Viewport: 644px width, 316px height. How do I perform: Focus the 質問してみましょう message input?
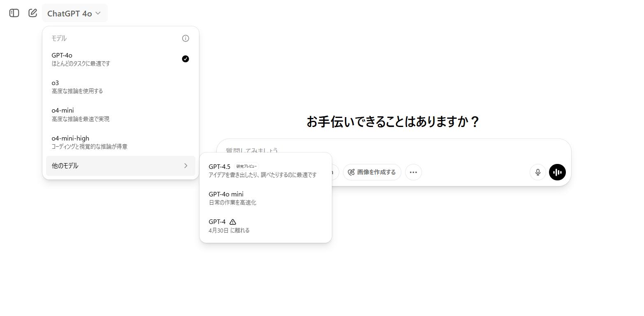(x=411, y=150)
